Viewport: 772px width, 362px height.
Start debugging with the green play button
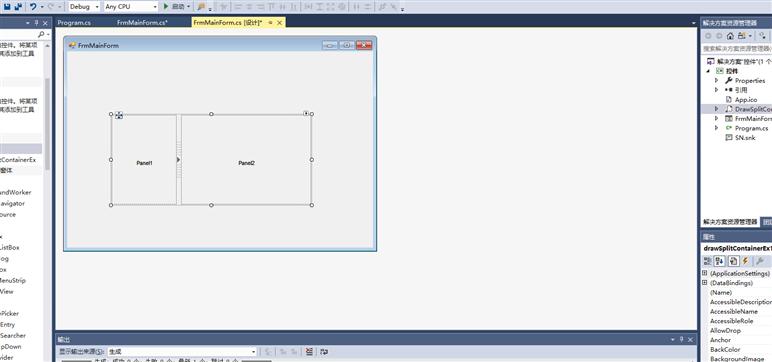[x=166, y=6]
